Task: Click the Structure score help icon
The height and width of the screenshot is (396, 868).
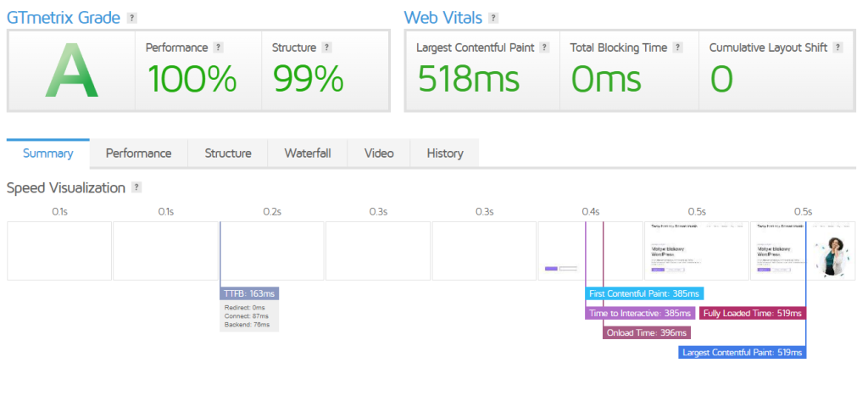Action: [x=327, y=47]
